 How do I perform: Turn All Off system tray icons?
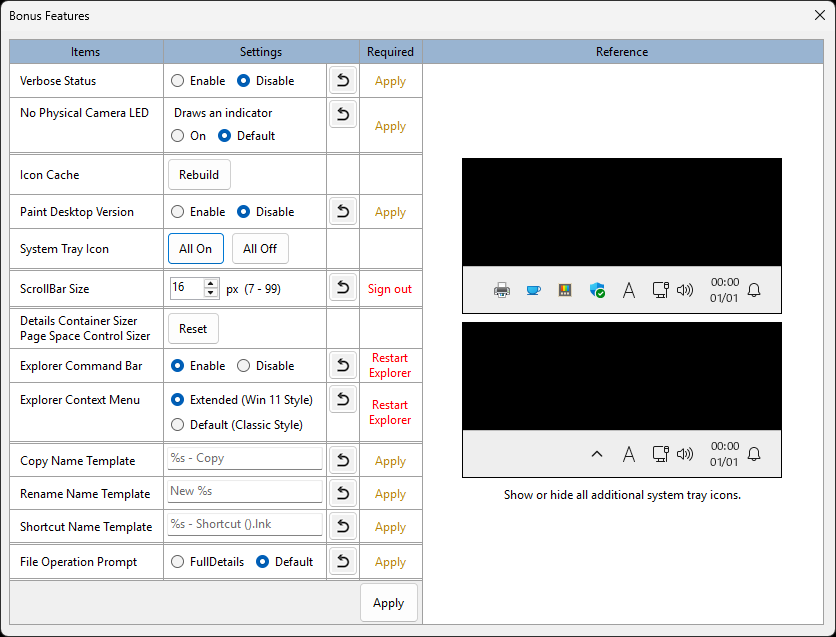pos(260,248)
